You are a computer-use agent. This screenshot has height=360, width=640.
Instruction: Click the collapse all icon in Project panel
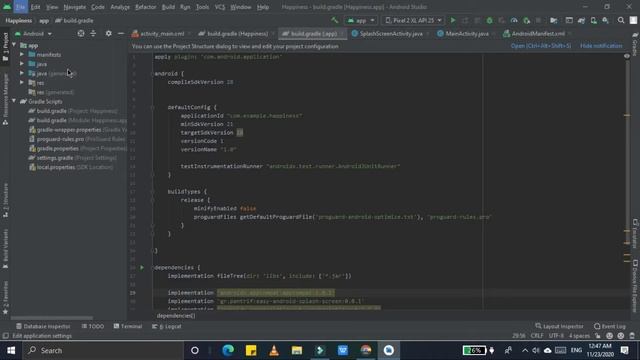coord(93,33)
